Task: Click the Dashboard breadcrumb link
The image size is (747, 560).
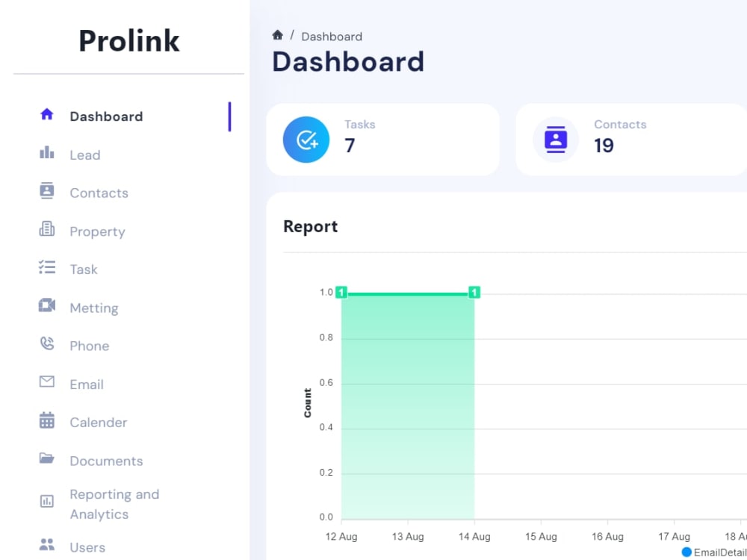Action: (x=332, y=37)
